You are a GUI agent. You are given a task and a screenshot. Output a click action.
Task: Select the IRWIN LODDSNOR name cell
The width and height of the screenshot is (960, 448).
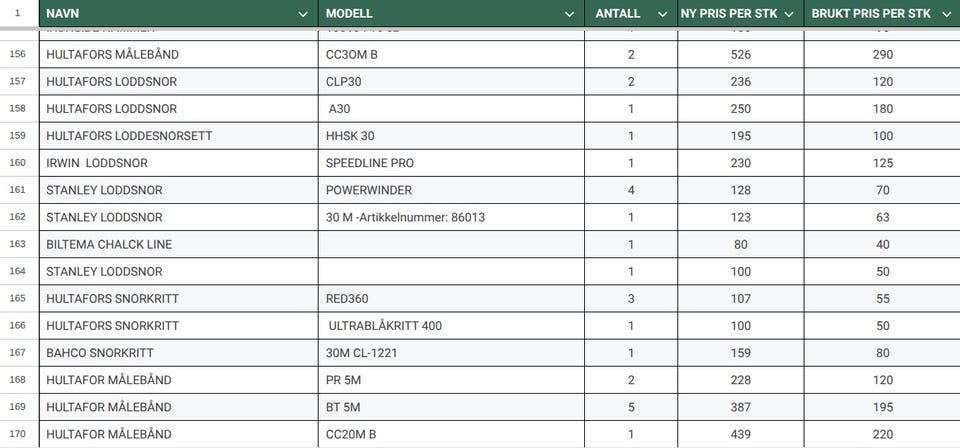[x=179, y=163]
